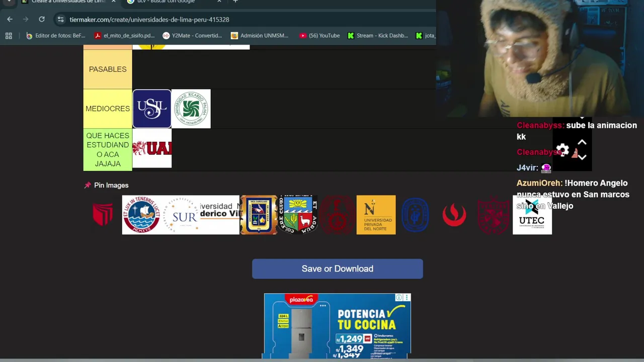Pick the Cientifica del SUR logo
The width and height of the screenshot is (644, 362).
[181, 215]
